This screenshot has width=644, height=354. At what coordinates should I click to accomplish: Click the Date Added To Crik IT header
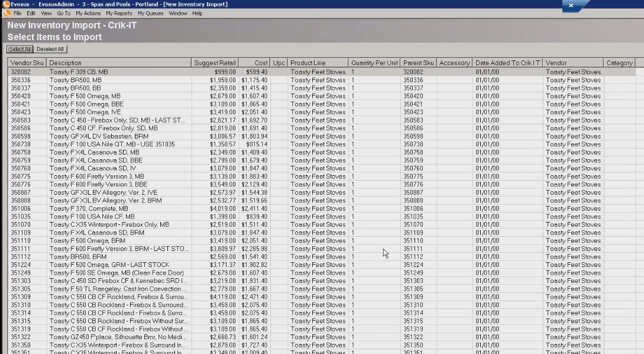click(507, 63)
